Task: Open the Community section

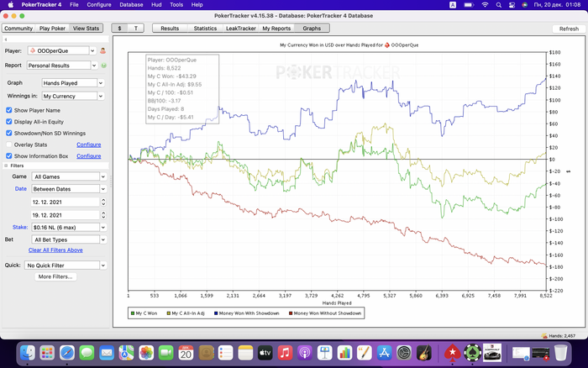Action: pos(18,28)
